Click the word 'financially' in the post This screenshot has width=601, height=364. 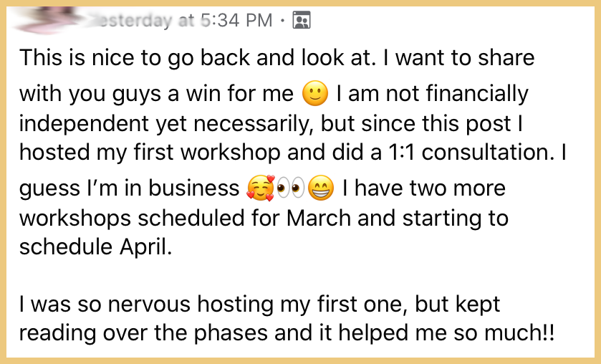tap(477, 95)
